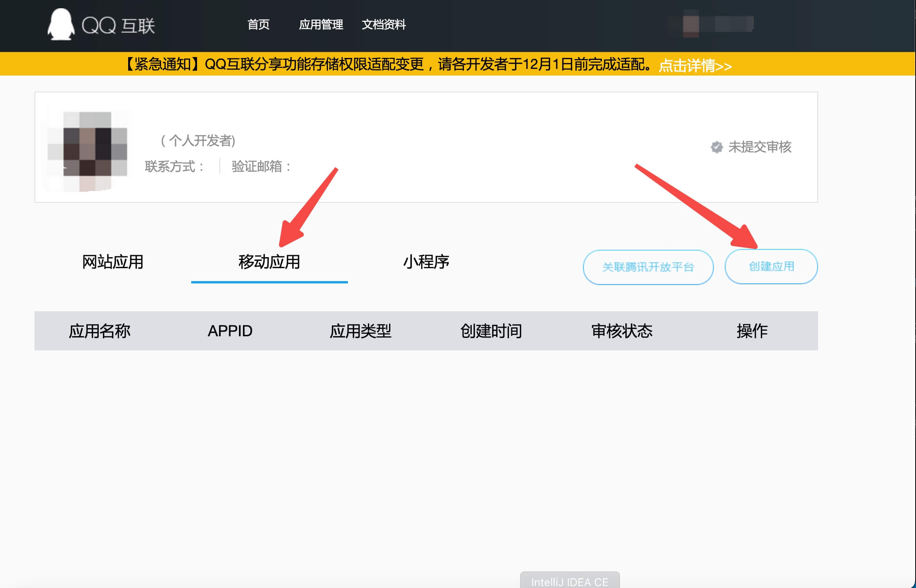Screen dimensions: 916x588
Task: Click the QQ penguin logo icon
Action: 61,24
